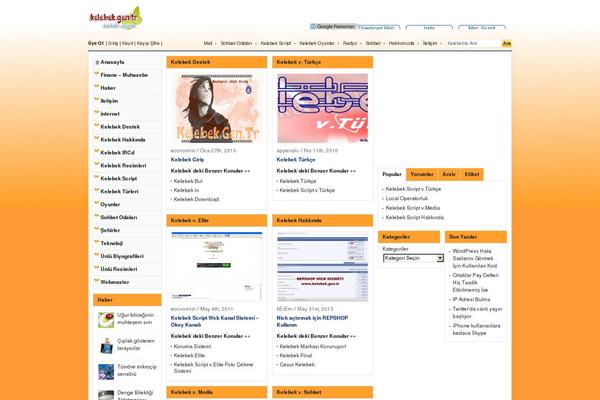Click the ladybug news thumbnail
Screen dimensions: 600x400
pyautogui.click(x=106, y=320)
